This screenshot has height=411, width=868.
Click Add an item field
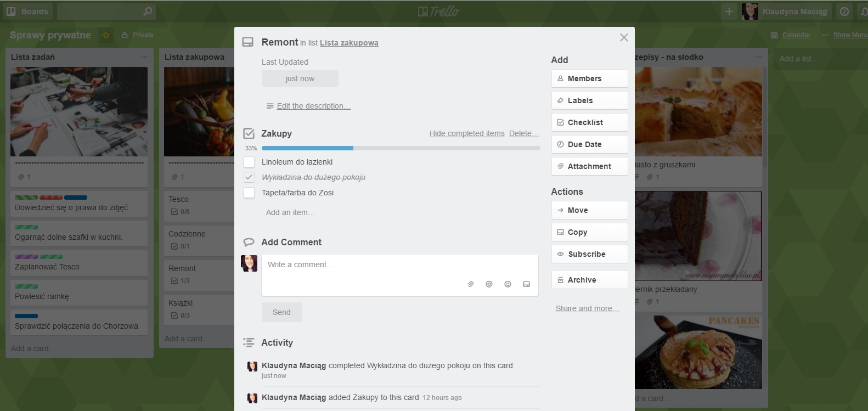tap(290, 212)
